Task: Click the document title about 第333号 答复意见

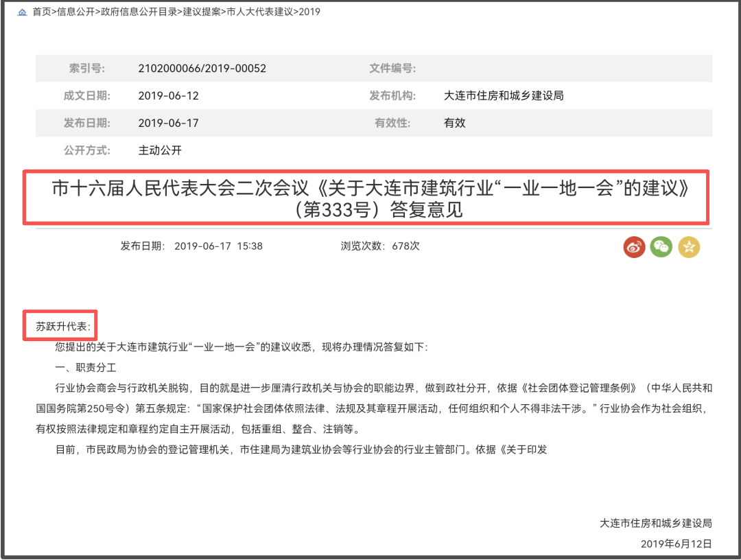Action: pos(369,198)
